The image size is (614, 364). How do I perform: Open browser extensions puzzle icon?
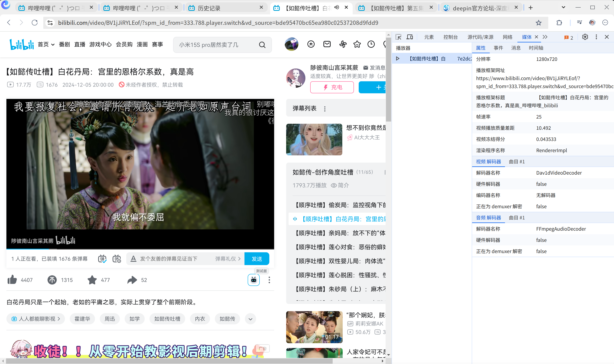(x=559, y=23)
